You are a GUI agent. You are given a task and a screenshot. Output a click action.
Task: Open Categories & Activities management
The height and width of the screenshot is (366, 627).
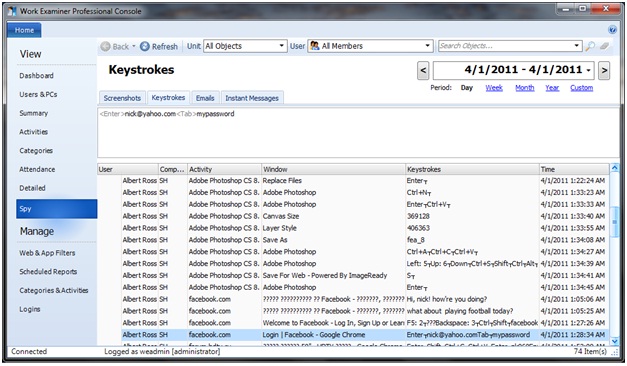coord(54,290)
